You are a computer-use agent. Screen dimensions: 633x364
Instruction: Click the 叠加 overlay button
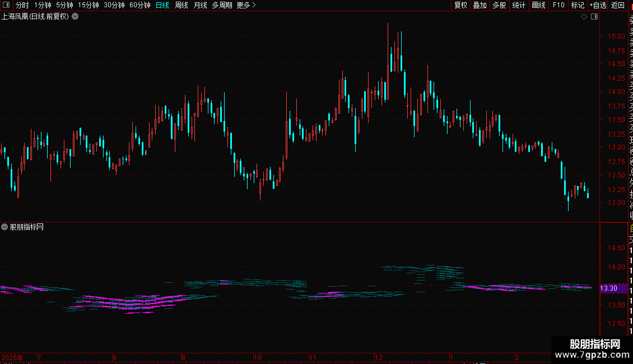[x=480, y=5]
